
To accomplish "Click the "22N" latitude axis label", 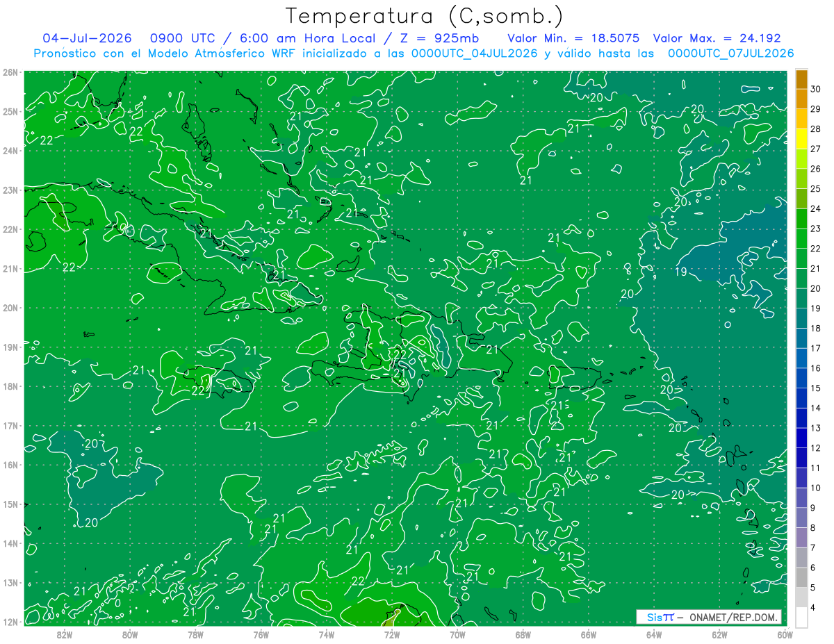I will [10, 229].
